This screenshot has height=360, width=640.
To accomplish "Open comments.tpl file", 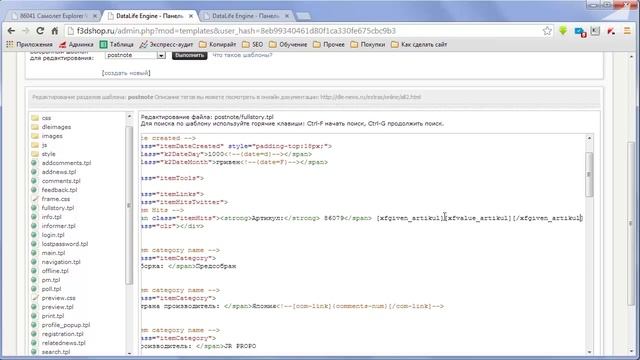I will [x=61, y=181].
